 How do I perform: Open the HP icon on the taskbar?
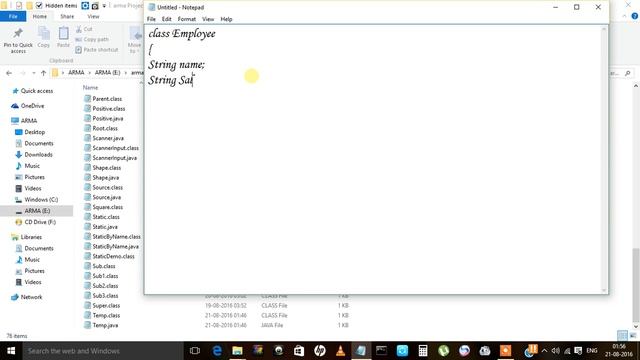[x=320, y=351]
